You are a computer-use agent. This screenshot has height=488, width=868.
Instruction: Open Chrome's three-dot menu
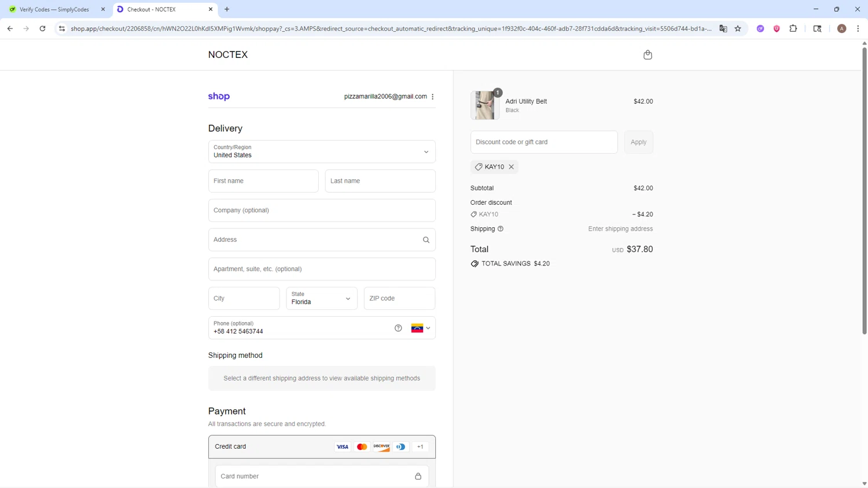pos(858,28)
